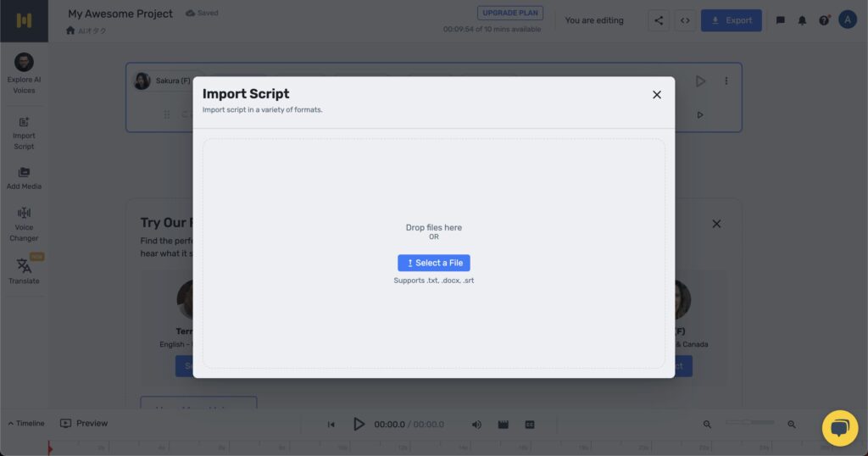Dismiss the Try Our voices panel
Viewport: 868px width, 456px height.
[716, 224]
